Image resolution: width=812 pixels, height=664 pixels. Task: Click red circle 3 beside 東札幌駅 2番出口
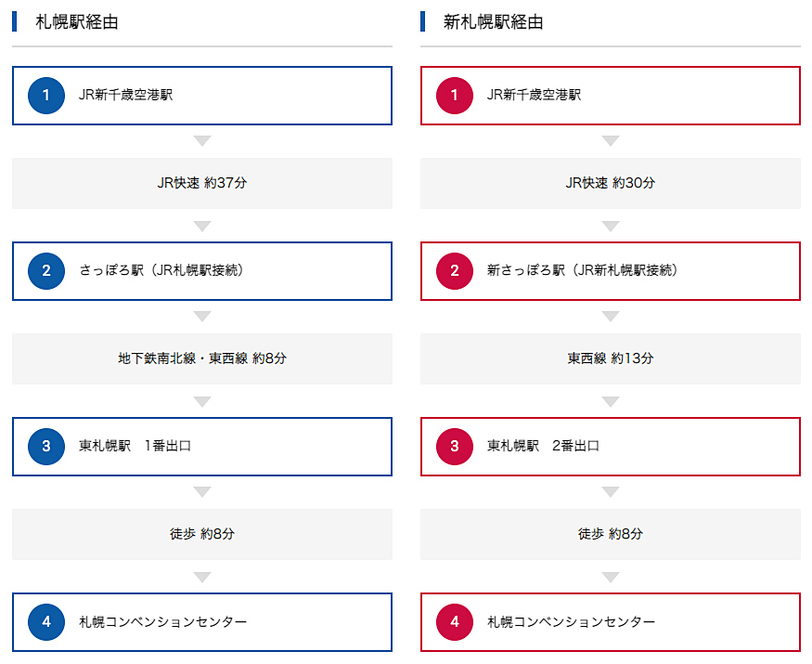point(454,447)
